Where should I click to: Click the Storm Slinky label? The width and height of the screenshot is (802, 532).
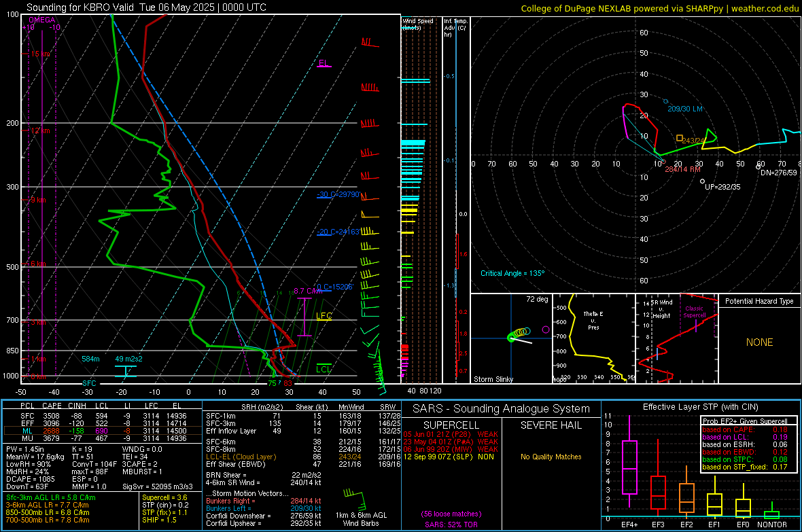[x=493, y=379]
